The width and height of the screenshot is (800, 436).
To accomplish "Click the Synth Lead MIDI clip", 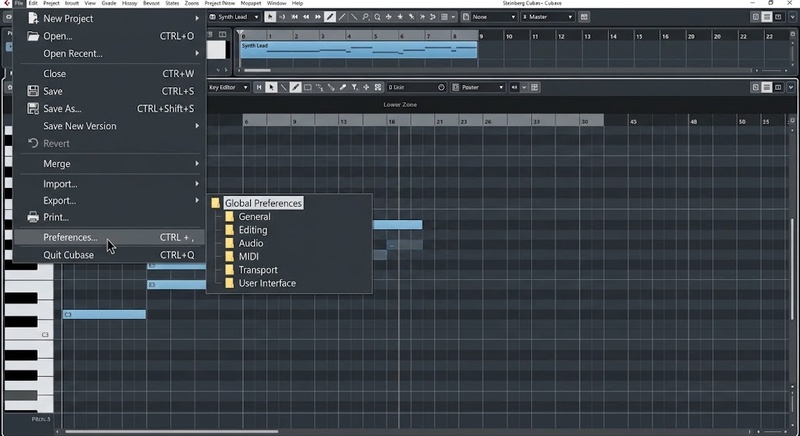I will [x=358, y=49].
